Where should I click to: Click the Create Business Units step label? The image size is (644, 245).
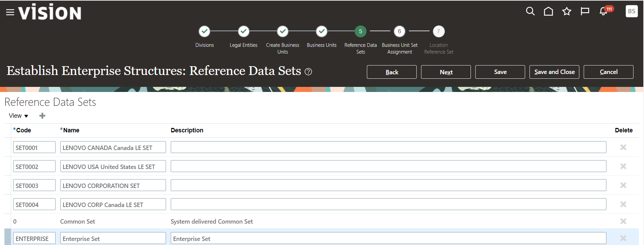tap(283, 49)
